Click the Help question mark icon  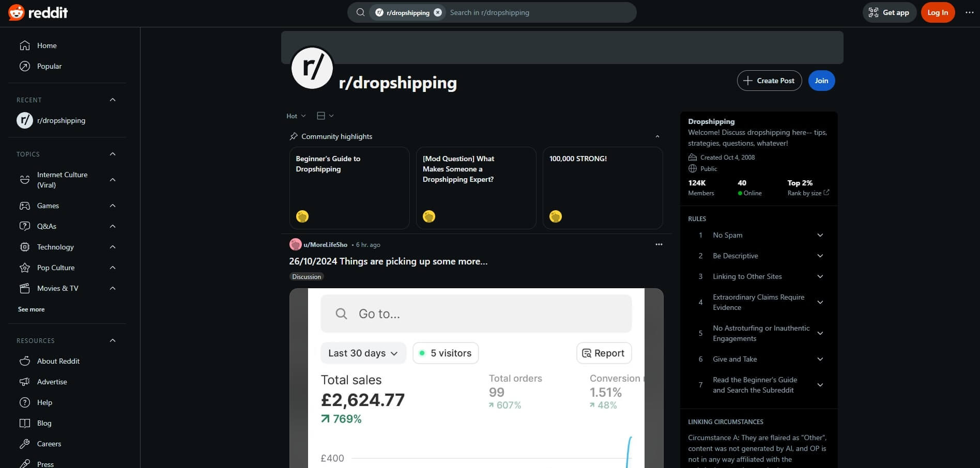coord(25,402)
